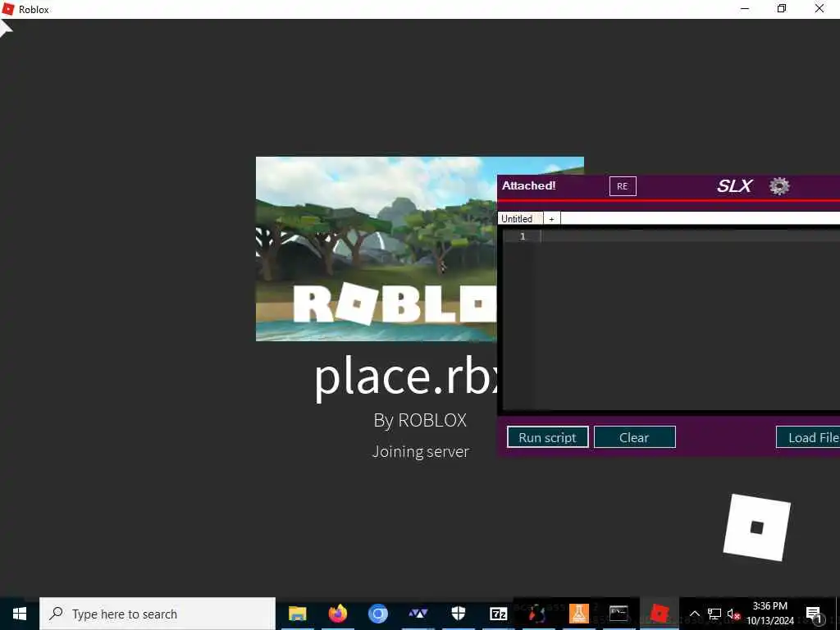Screen dimensions: 840x630
Task: Click the Attached! status label
Action: (529, 185)
